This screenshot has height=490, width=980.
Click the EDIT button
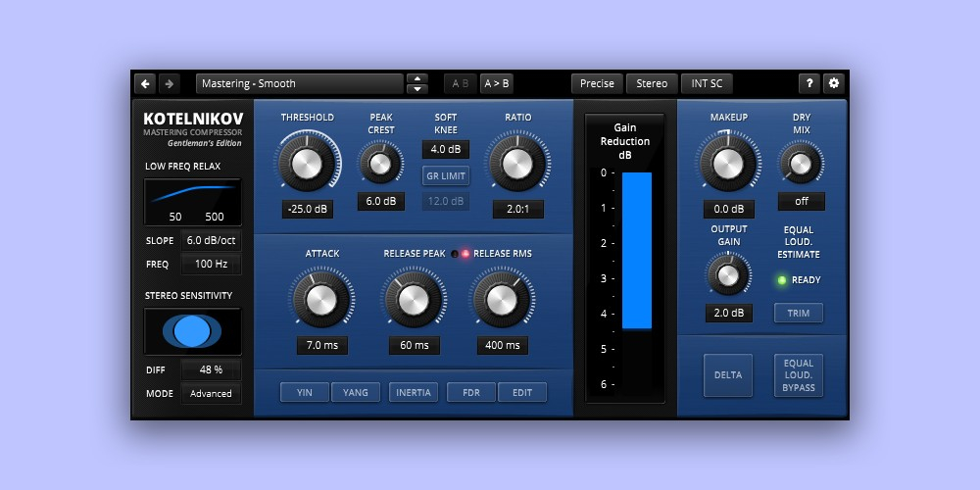coord(522,393)
